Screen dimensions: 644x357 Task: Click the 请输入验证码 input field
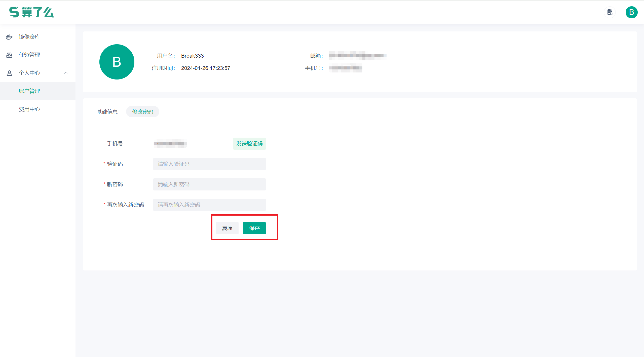209,164
